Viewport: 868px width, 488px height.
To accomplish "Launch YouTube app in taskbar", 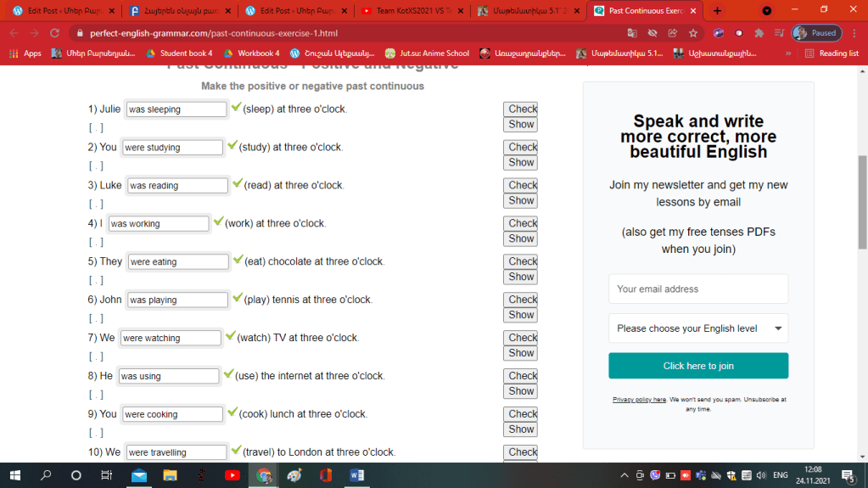I will [232, 475].
